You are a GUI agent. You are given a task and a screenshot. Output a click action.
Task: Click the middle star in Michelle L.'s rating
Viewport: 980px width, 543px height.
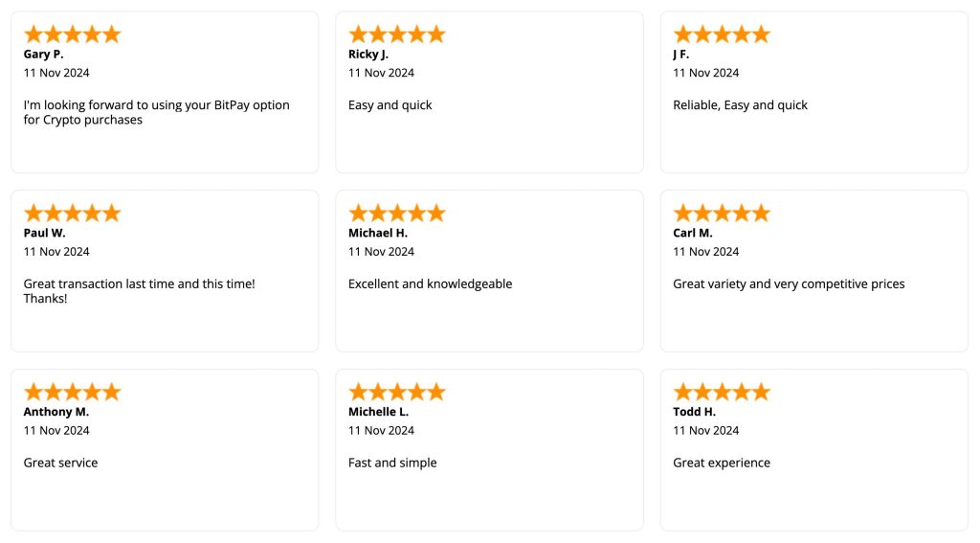(397, 393)
